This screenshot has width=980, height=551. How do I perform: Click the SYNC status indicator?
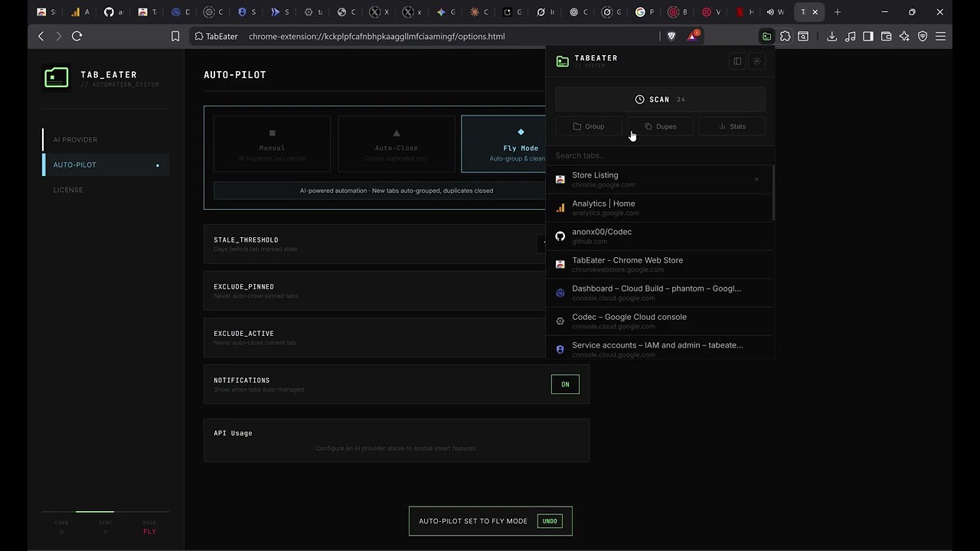point(106,527)
